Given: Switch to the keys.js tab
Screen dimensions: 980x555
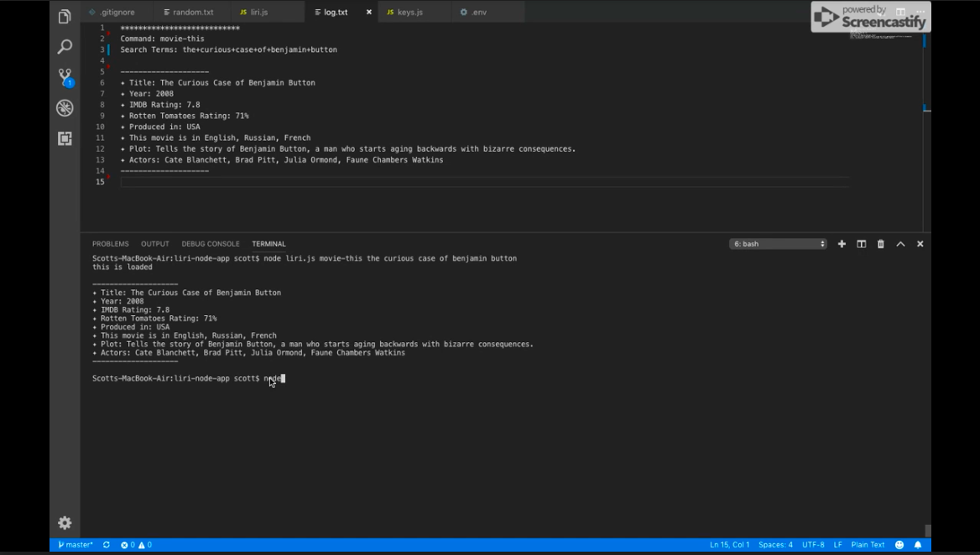Looking at the screenshot, I should [x=410, y=12].
